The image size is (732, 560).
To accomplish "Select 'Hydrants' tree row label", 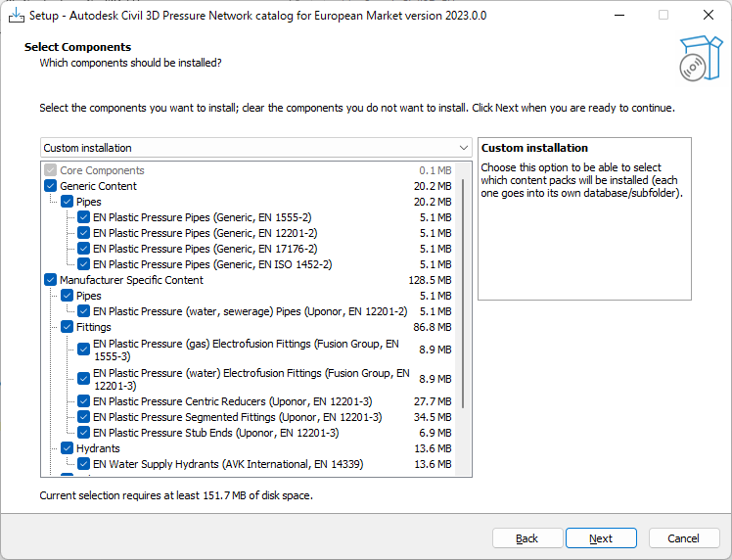I will point(98,448).
